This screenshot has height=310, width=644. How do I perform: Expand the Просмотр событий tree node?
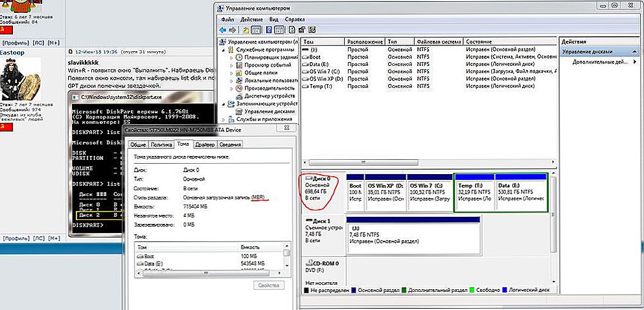click(x=231, y=65)
